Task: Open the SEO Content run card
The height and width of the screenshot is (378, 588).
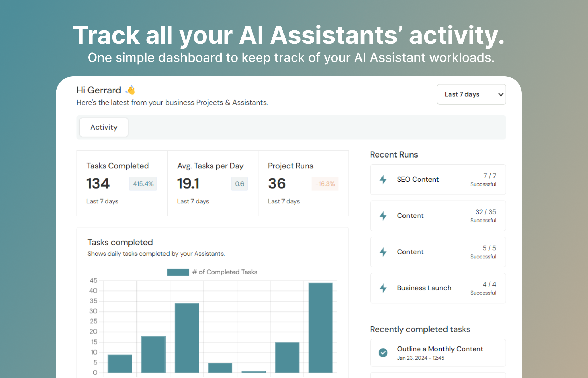Action: click(x=438, y=180)
